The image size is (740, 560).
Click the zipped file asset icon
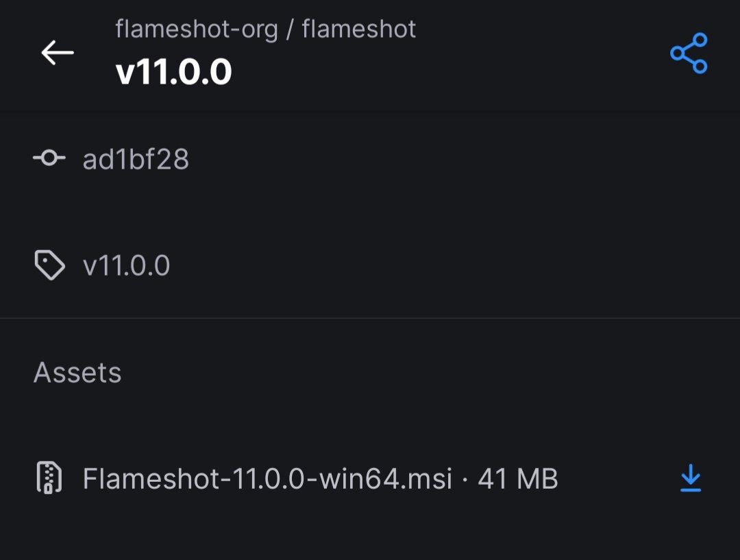pyautogui.click(x=49, y=478)
